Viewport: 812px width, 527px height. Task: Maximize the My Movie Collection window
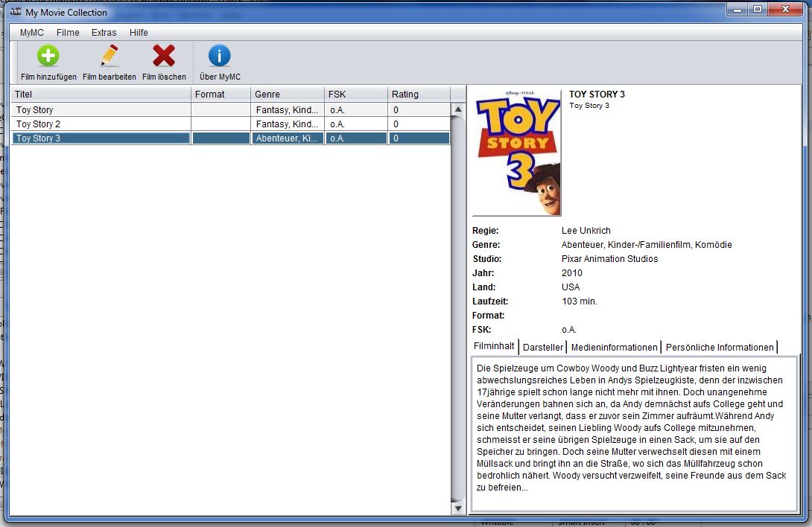pyautogui.click(x=757, y=10)
